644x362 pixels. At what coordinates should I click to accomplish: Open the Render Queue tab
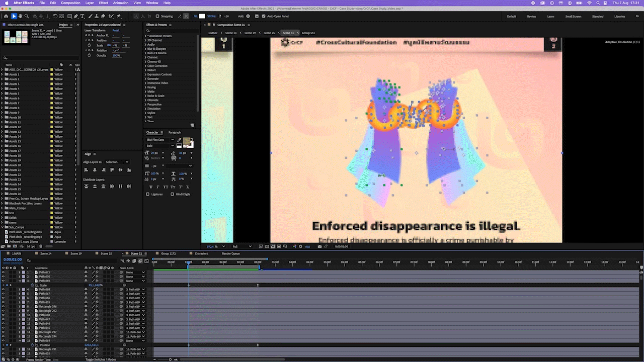coord(231,253)
